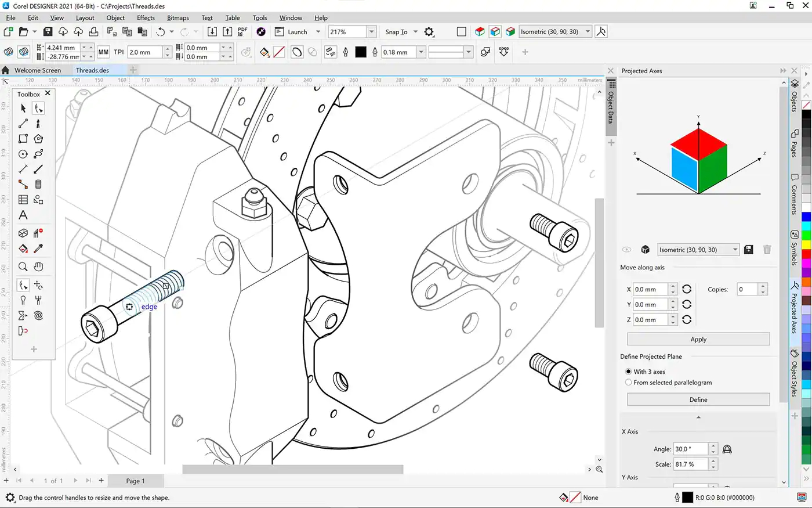The height and width of the screenshot is (508, 812).
Task: Select the Pan tool
Action: click(38, 266)
